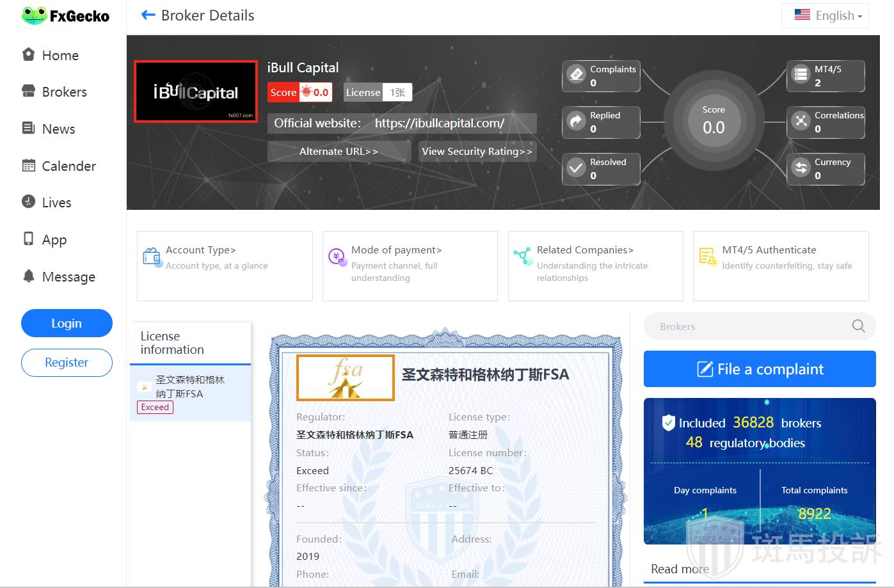894x588 pixels.
Task: Click the Brokers search input field
Action: pos(746,326)
